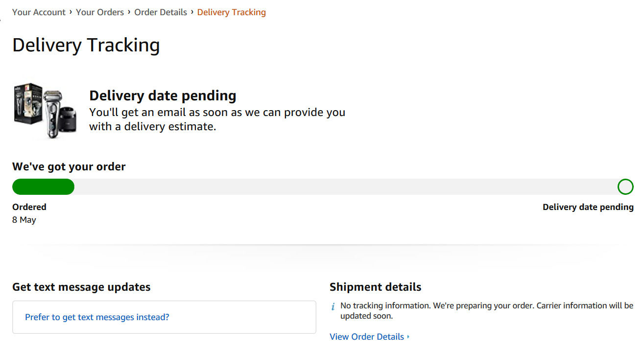
Task: Click the blue info icon under Shipment details
Action: [333, 307]
